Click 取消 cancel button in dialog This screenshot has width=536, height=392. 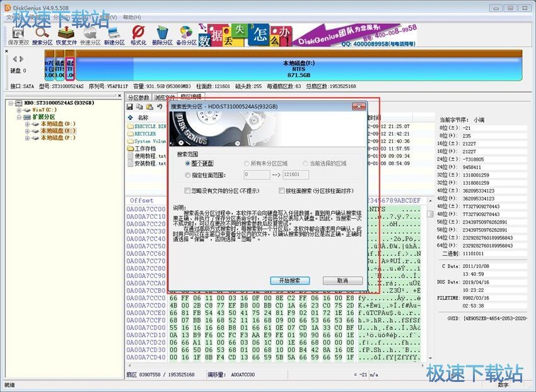[342, 280]
